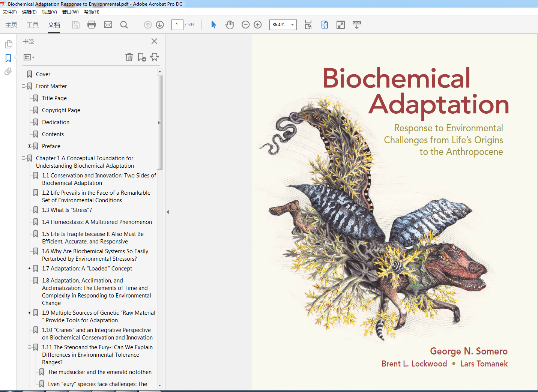This screenshot has width=538, height=392.
Task: Open the Bookmarks panel icon
Action: pos(8,58)
